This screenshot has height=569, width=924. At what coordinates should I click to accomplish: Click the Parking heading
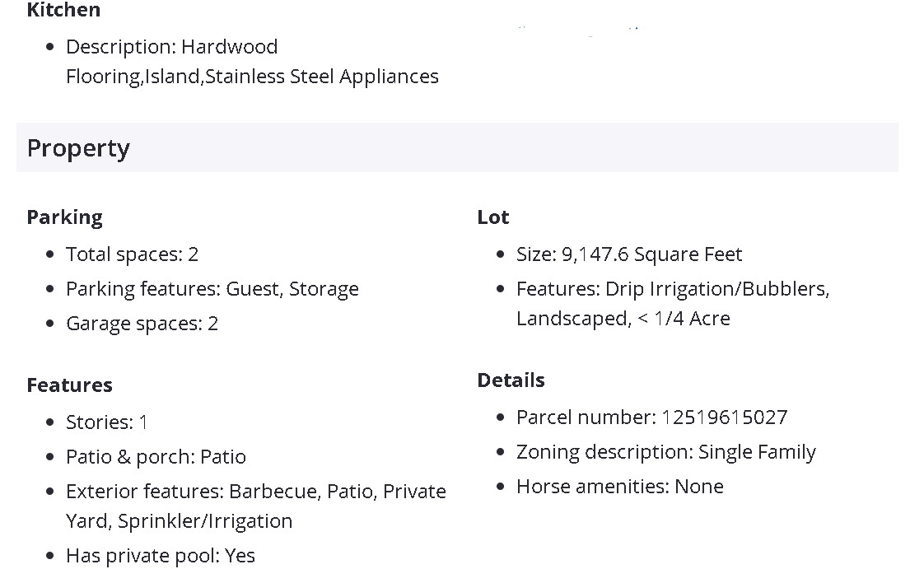click(x=64, y=217)
